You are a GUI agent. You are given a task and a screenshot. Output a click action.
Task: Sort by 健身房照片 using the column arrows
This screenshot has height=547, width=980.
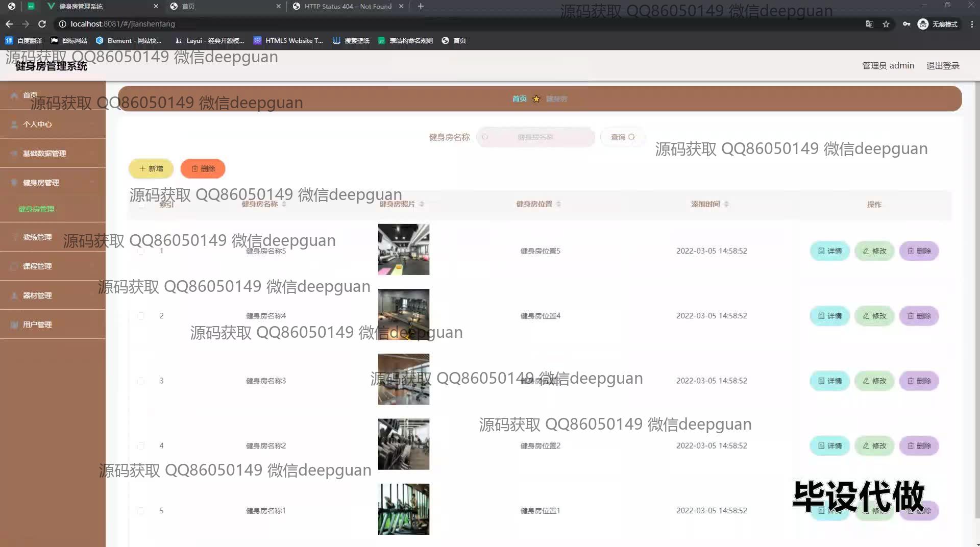coord(422,204)
